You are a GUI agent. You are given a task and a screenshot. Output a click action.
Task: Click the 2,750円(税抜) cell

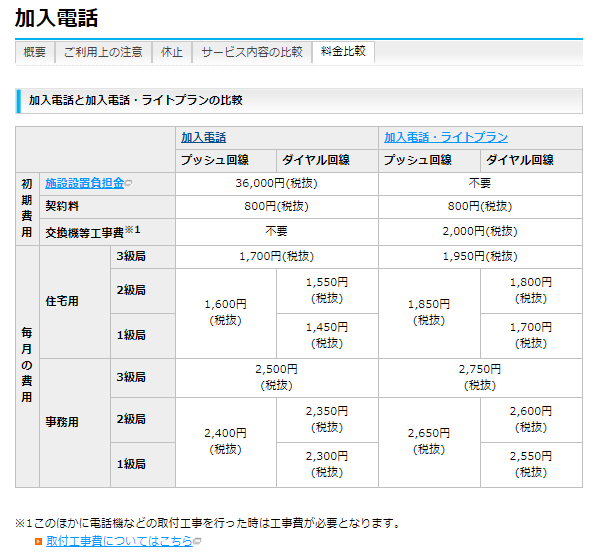tap(480, 377)
